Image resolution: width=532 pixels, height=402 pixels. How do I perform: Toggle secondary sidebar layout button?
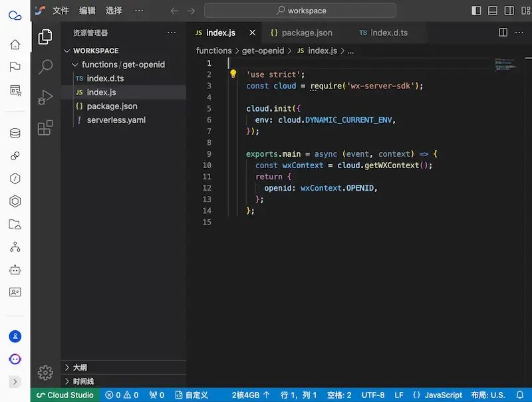coord(509,11)
